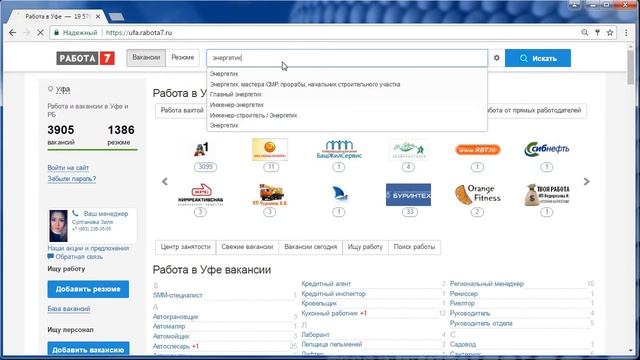Click the 1386 резюме counter
Image resolution: width=640 pixels, height=360 pixels.
click(121, 135)
